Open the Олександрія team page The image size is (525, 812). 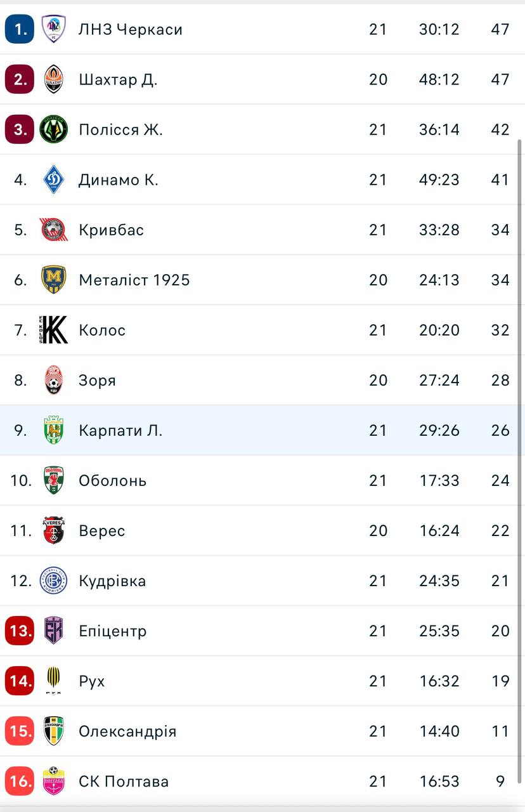click(127, 731)
